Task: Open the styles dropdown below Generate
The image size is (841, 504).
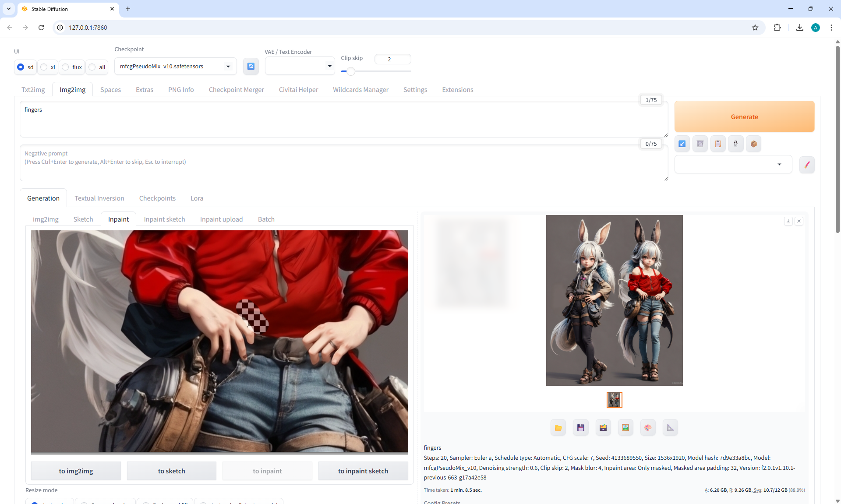Action: 733,165
